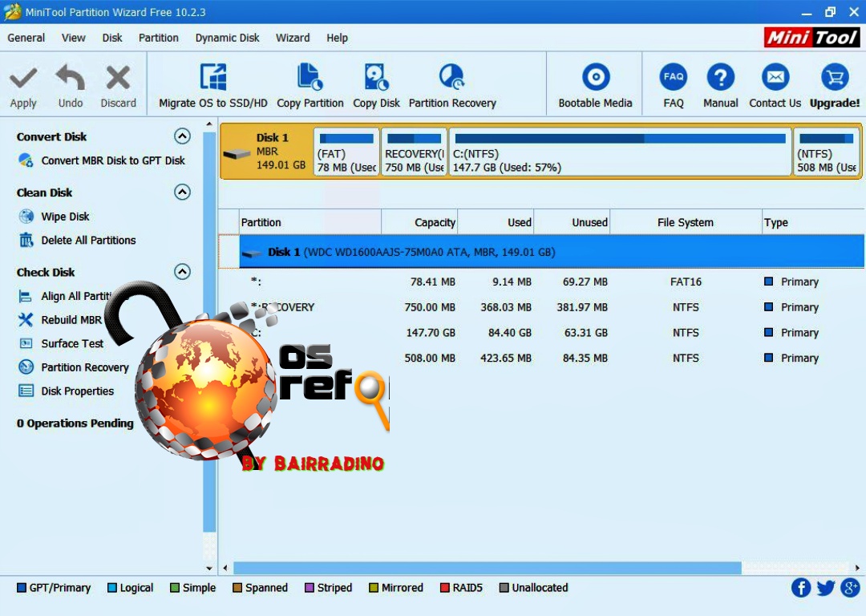This screenshot has height=616, width=866.
Task: Open Partition Recovery from toolbar
Action: click(x=452, y=86)
